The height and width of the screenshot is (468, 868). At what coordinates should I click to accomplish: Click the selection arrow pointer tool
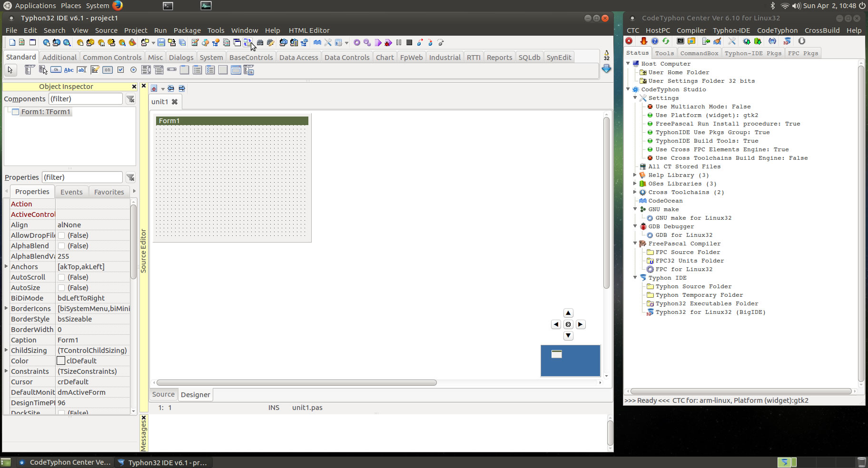coord(10,70)
